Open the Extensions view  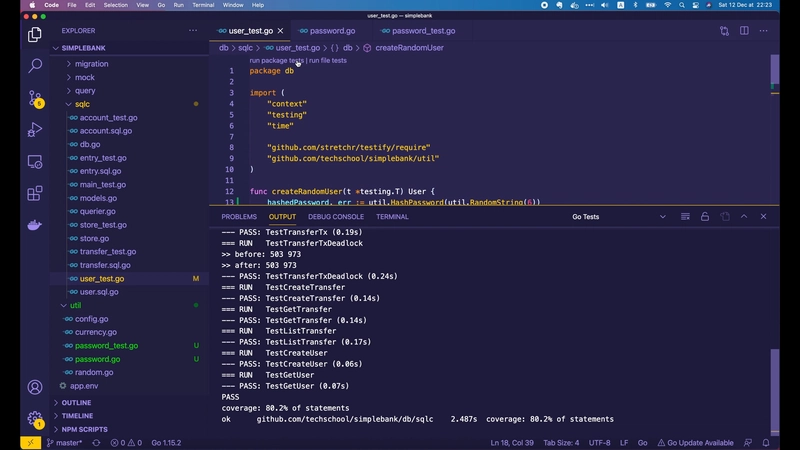click(34, 193)
